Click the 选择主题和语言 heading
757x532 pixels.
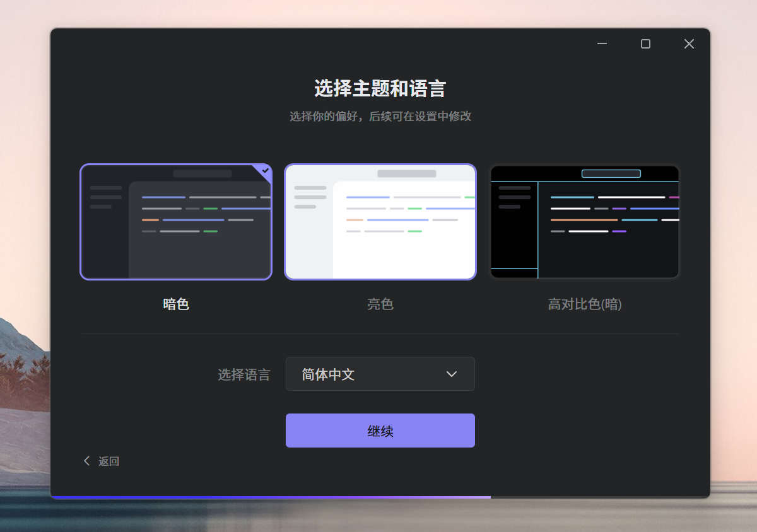[x=380, y=89]
